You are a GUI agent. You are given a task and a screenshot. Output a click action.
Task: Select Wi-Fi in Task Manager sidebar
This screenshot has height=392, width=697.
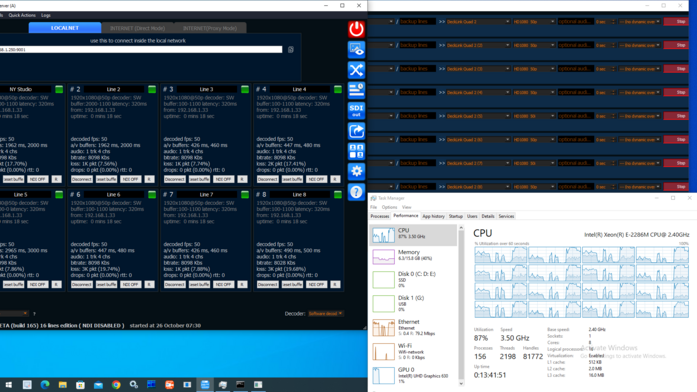[x=413, y=351]
